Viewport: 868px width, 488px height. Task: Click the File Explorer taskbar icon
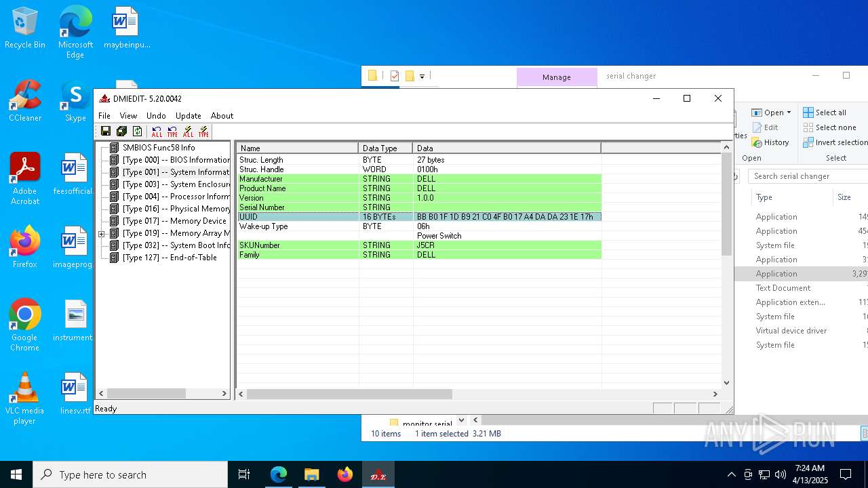311,474
